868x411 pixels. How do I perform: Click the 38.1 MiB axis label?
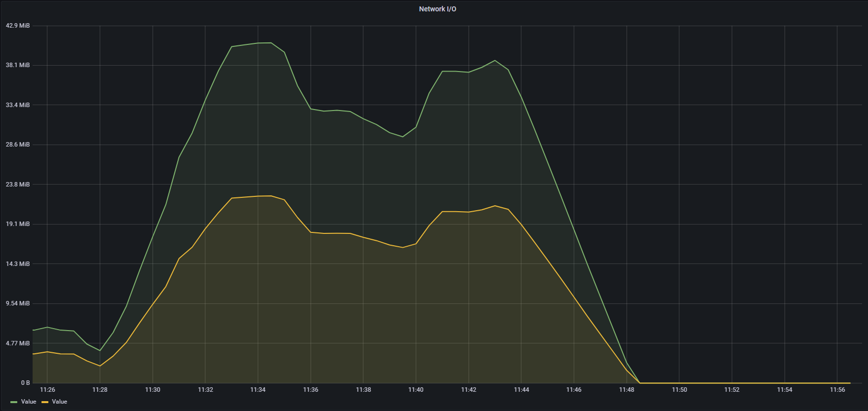pyautogui.click(x=18, y=65)
